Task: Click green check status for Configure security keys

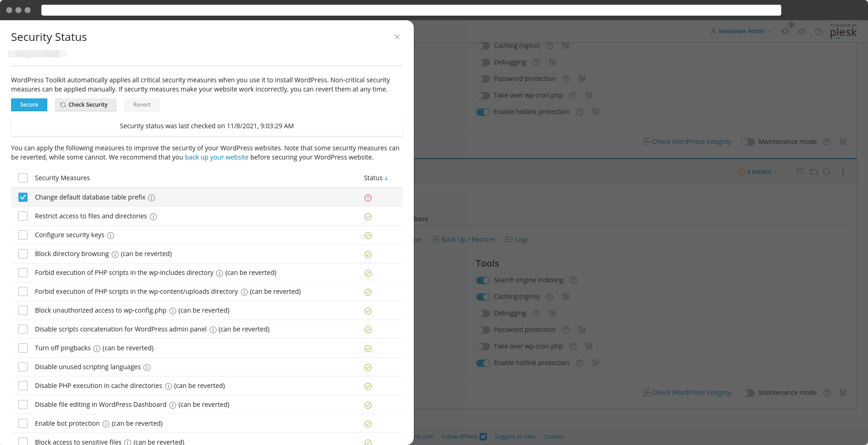Action: (x=368, y=235)
